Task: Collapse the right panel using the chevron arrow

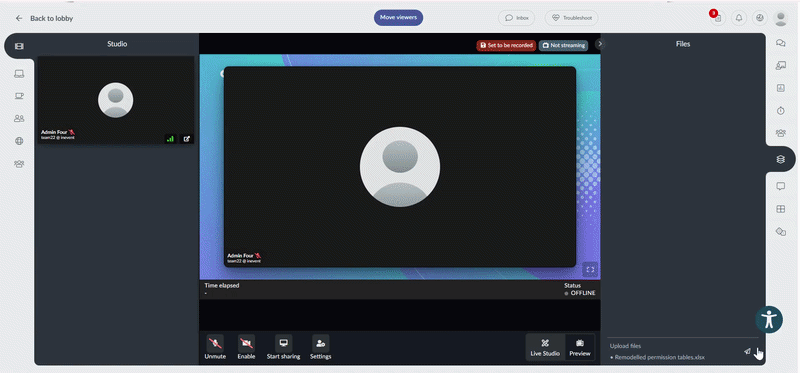Action: coord(600,44)
